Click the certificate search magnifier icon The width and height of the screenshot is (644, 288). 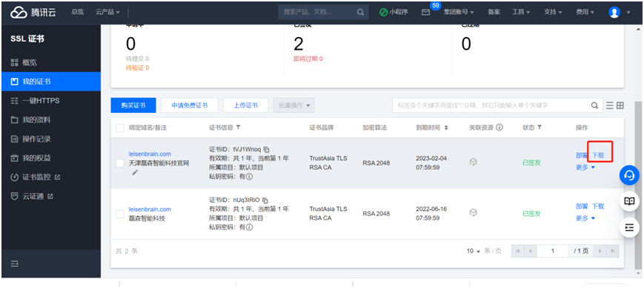[x=594, y=105]
